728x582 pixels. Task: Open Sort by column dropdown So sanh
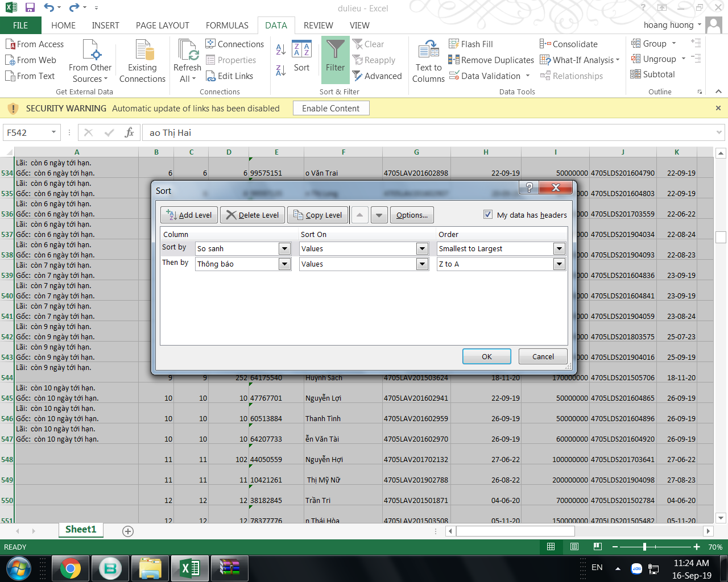[x=285, y=248]
